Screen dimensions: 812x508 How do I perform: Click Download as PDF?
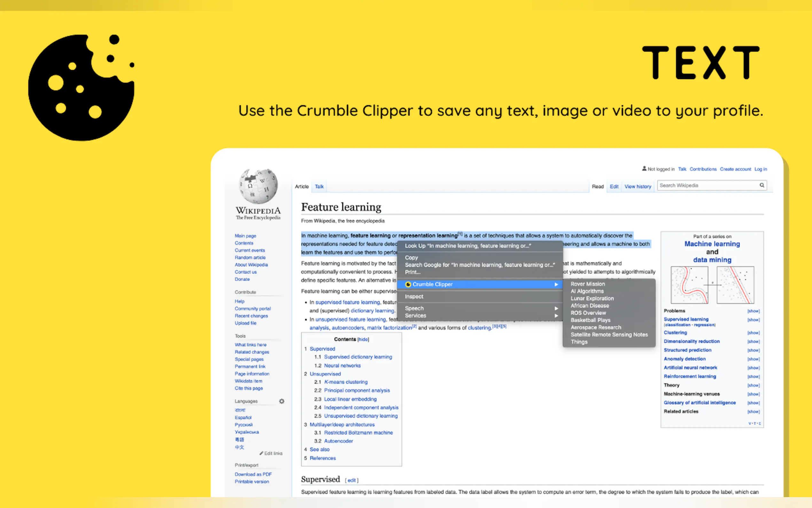click(x=253, y=474)
